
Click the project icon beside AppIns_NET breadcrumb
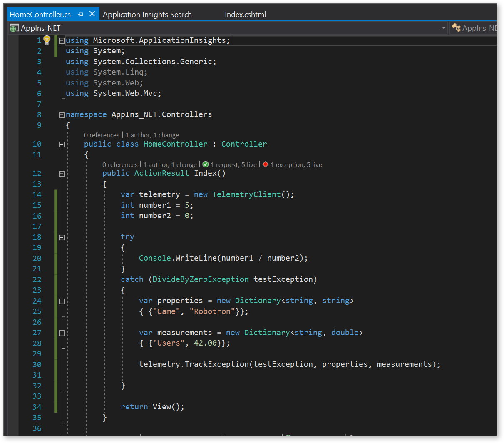coord(14,28)
